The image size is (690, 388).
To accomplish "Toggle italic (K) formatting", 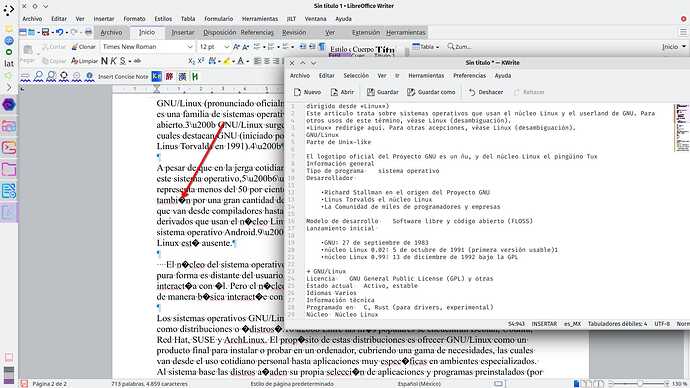I will click(x=114, y=61).
